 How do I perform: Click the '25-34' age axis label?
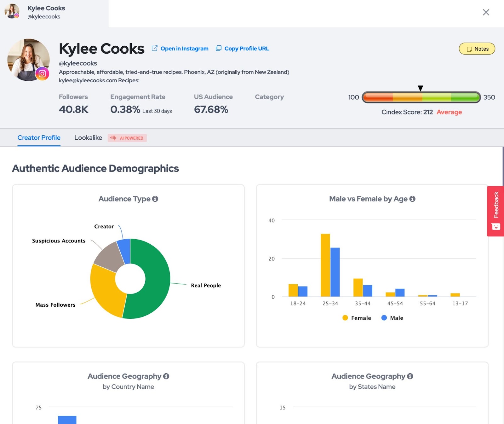coord(330,304)
